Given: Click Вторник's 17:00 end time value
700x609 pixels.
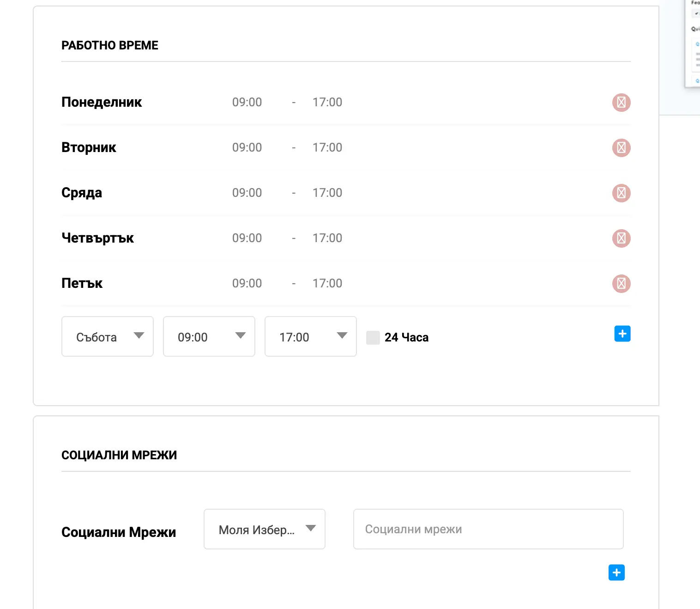Looking at the screenshot, I should point(327,147).
